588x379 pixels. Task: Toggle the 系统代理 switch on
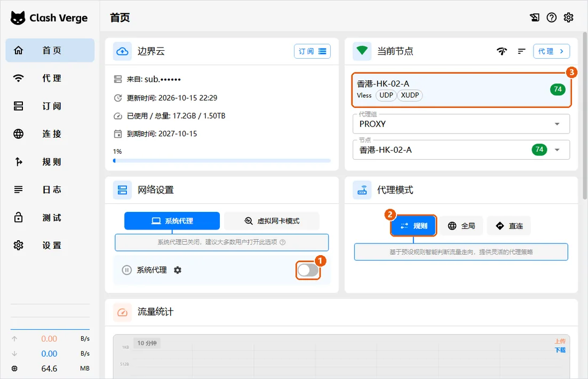(308, 270)
